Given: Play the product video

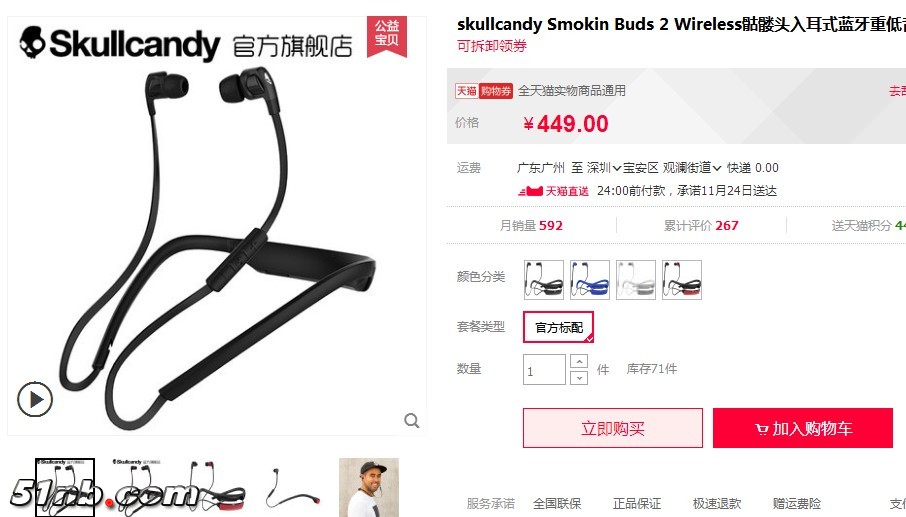Looking at the screenshot, I should point(35,399).
